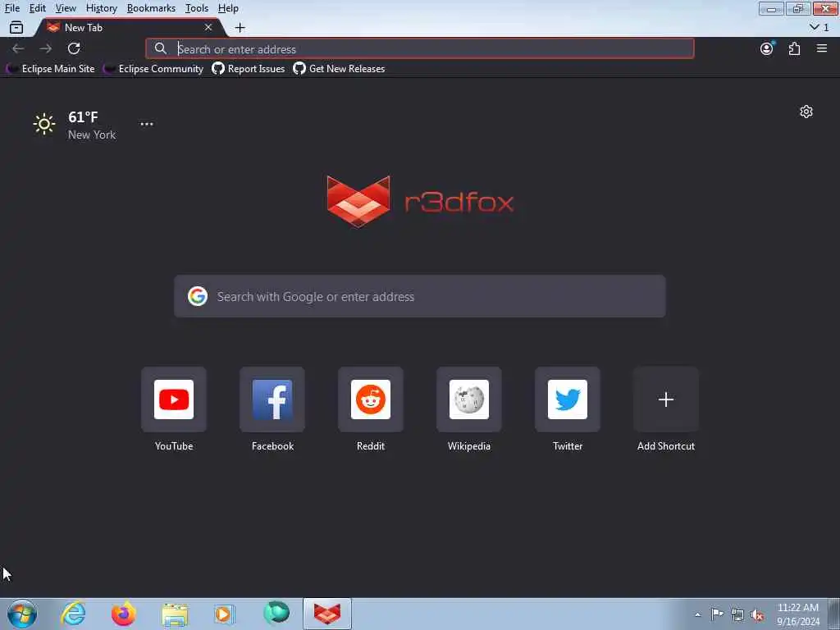Click the muted volume tray icon
This screenshot has width=840, height=630.
point(757,615)
